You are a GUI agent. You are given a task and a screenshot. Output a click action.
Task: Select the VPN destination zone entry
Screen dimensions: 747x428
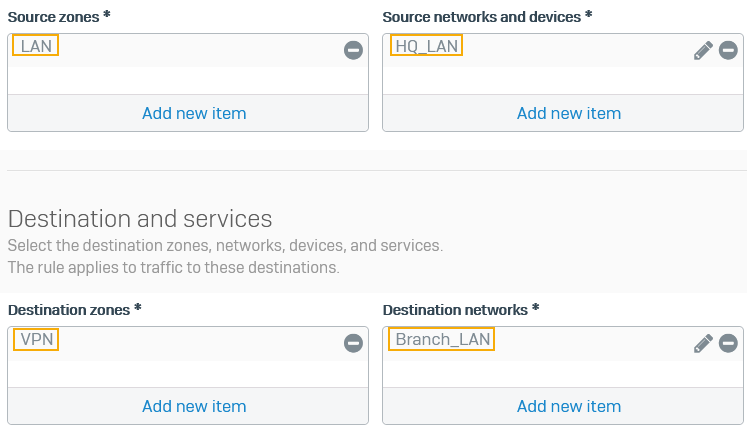tap(36, 339)
